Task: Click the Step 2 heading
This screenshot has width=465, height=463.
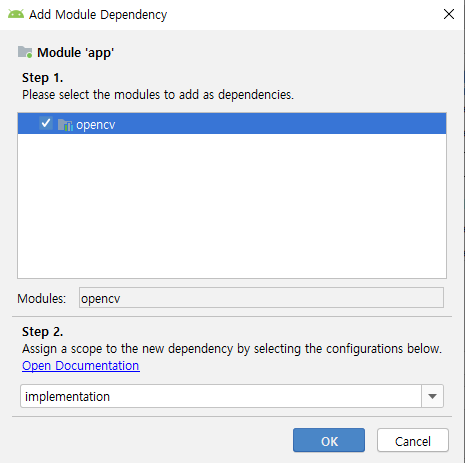Action: [42, 332]
